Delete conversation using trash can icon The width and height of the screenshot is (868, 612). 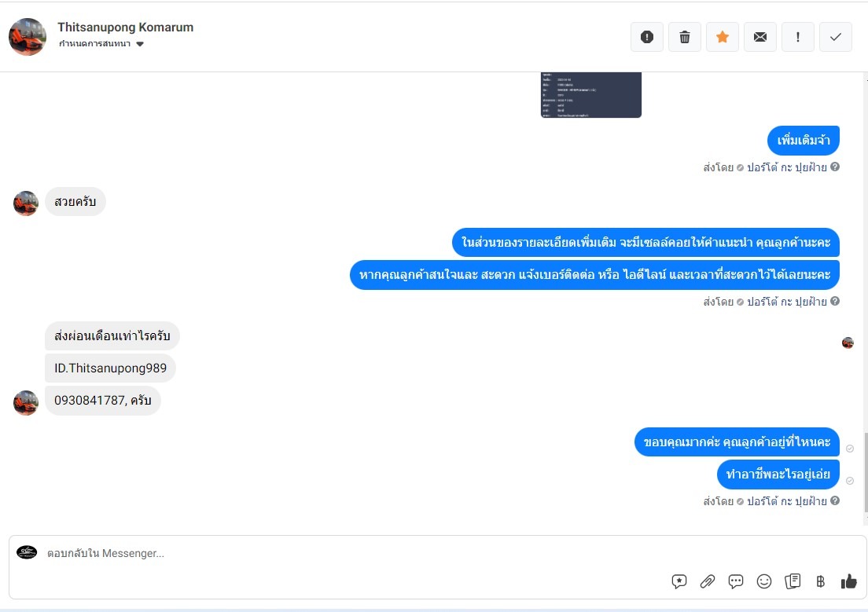pos(685,37)
